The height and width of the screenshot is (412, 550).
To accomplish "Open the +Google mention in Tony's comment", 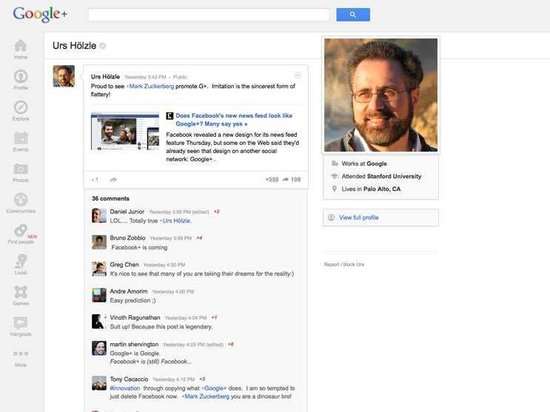I will click(214, 388).
